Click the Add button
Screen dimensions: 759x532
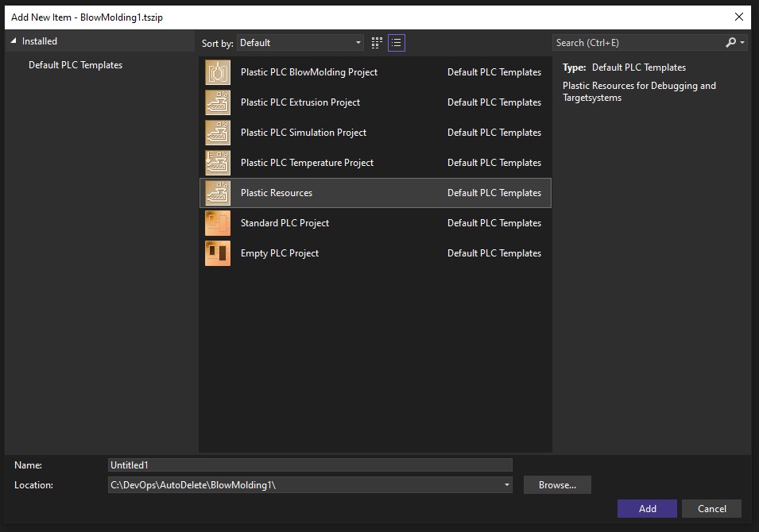point(647,509)
